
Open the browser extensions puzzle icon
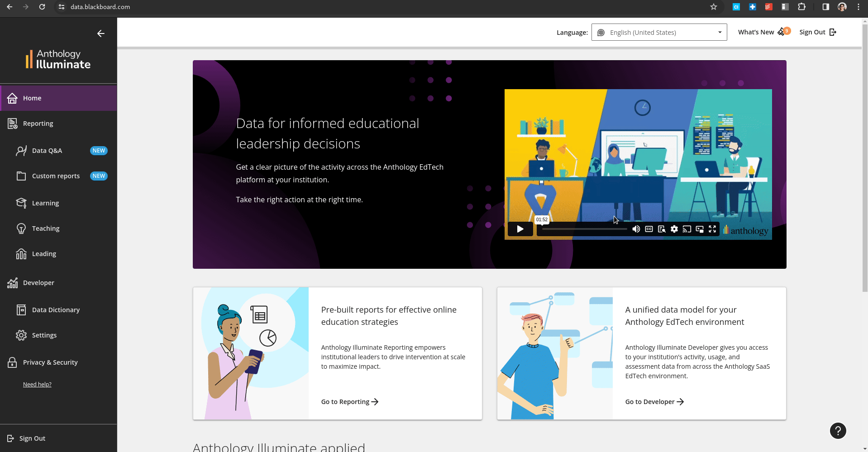pyautogui.click(x=801, y=7)
